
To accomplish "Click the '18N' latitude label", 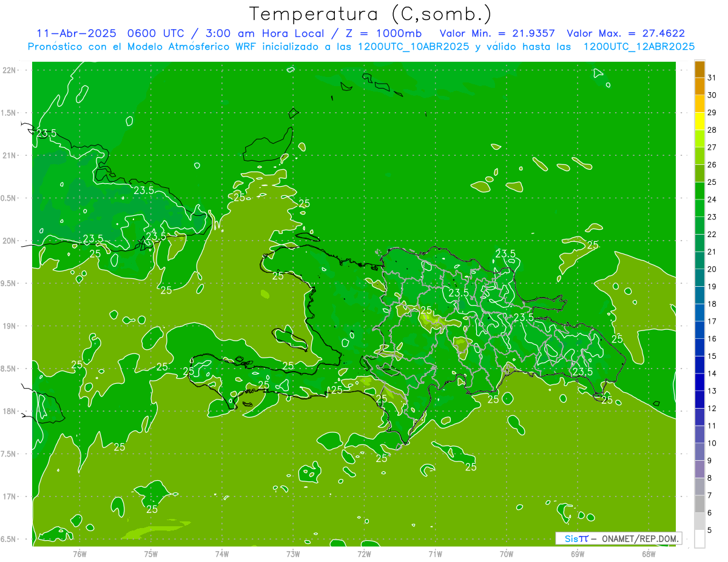I will tap(10, 411).
